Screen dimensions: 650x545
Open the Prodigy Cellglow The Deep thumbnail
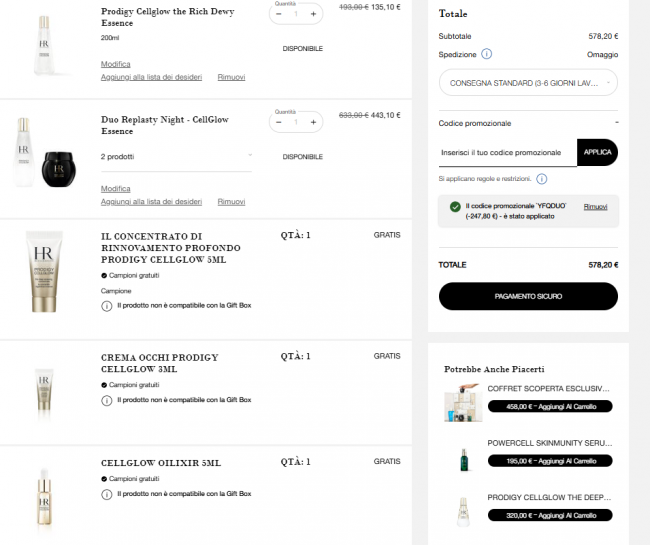tap(463, 512)
